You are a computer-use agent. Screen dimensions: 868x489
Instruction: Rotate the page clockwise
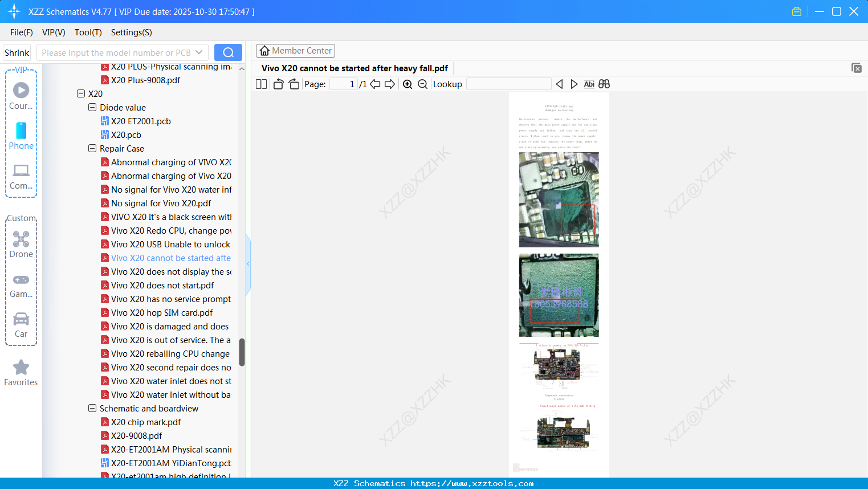pos(294,84)
